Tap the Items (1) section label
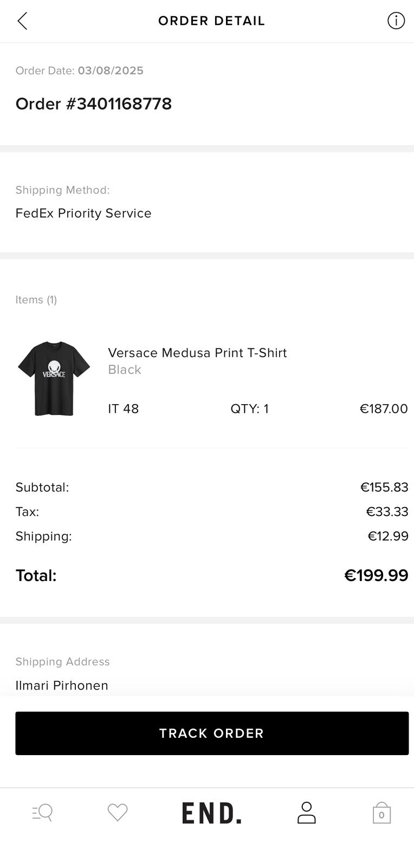 pyautogui.click(x=36, y=299)
